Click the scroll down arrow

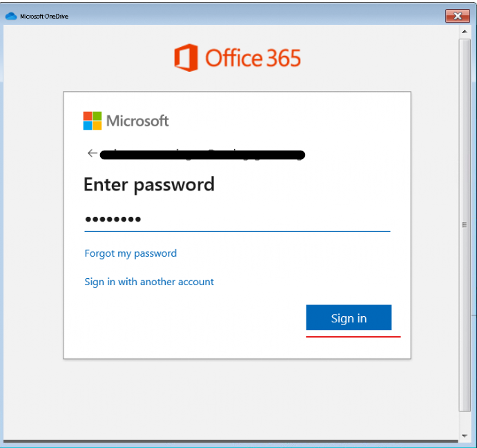[464, 436]
